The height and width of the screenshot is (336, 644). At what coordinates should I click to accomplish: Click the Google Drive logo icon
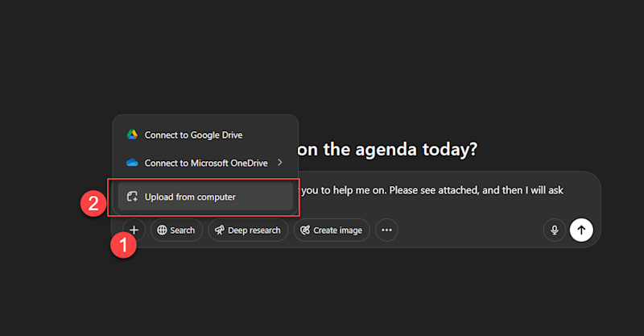[x=132, y=135]
